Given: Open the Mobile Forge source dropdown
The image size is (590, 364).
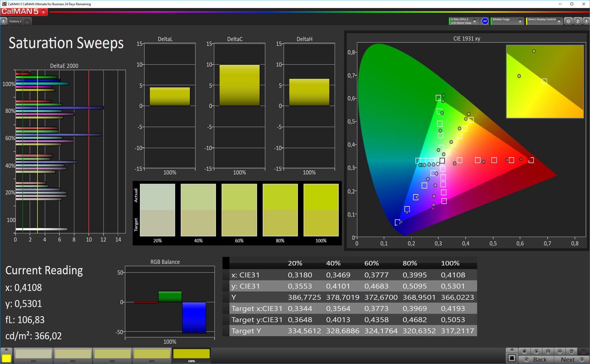Looking at the screenshot, I should 520,21.
